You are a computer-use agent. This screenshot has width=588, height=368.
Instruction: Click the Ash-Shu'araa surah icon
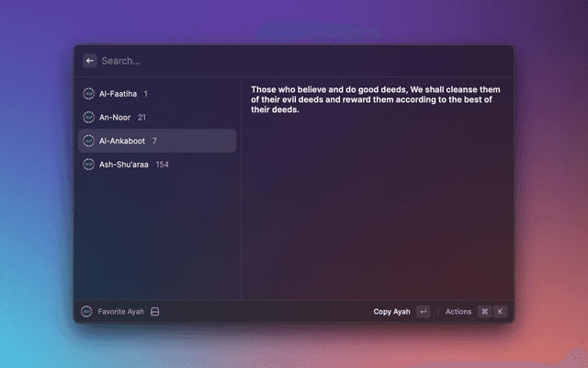tap(88, 165)
